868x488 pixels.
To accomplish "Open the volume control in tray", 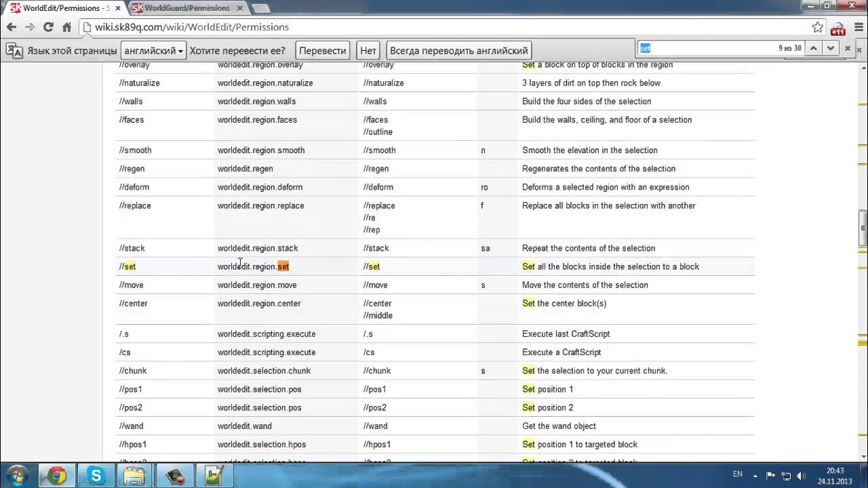I will click(x=801, y=476).
